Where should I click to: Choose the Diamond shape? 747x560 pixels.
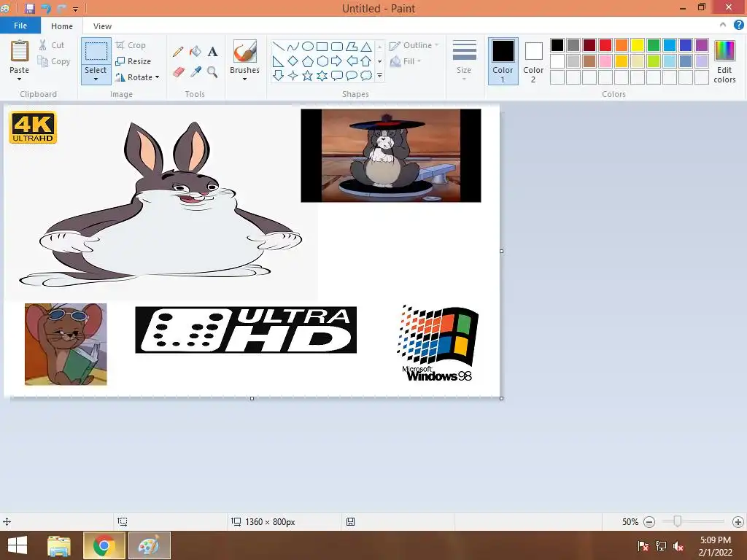tap(293, 61)
